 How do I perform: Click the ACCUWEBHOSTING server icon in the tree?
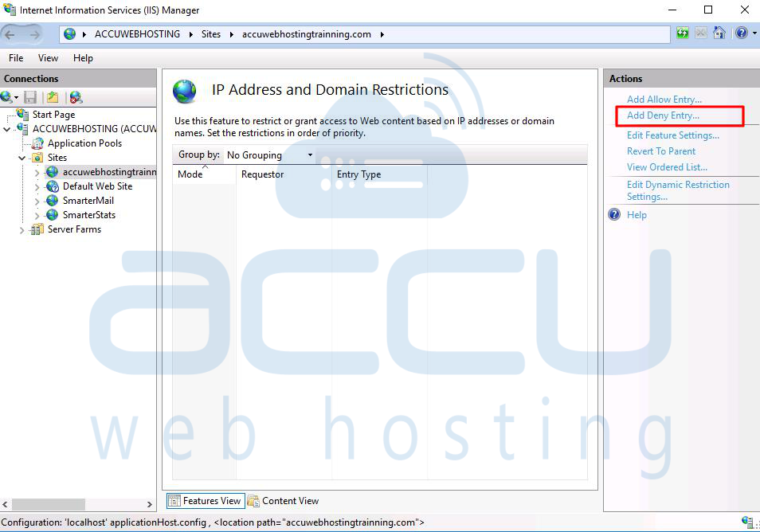22,128
